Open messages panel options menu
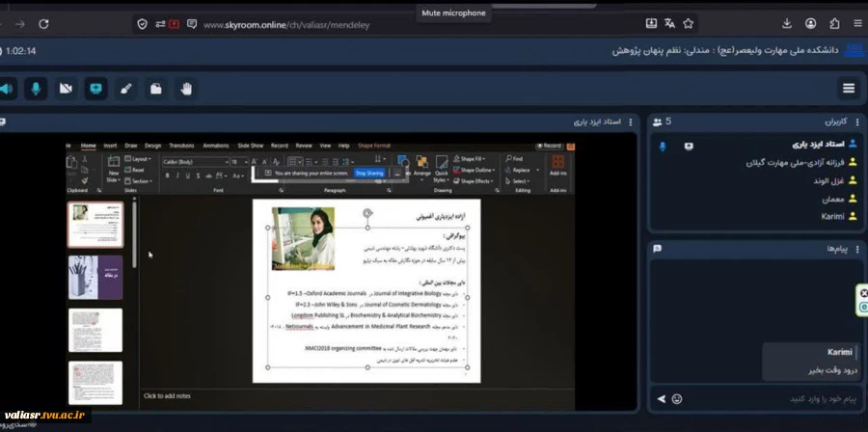 pos(857,249)
